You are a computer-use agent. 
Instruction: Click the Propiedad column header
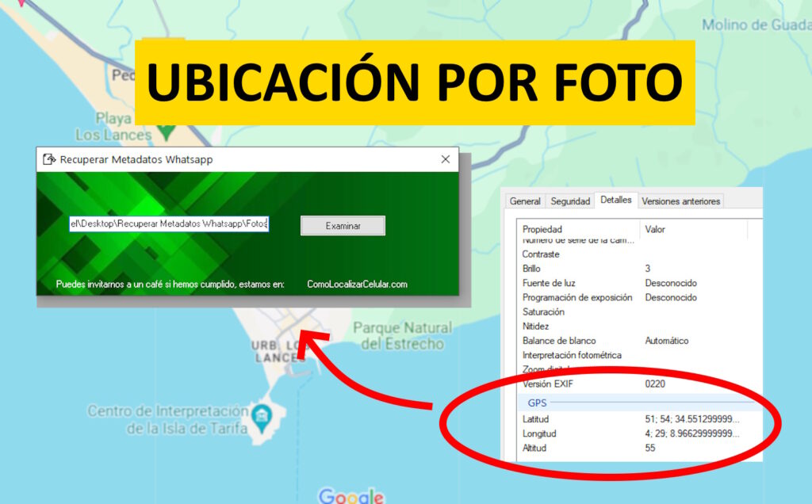pos(542,229)
